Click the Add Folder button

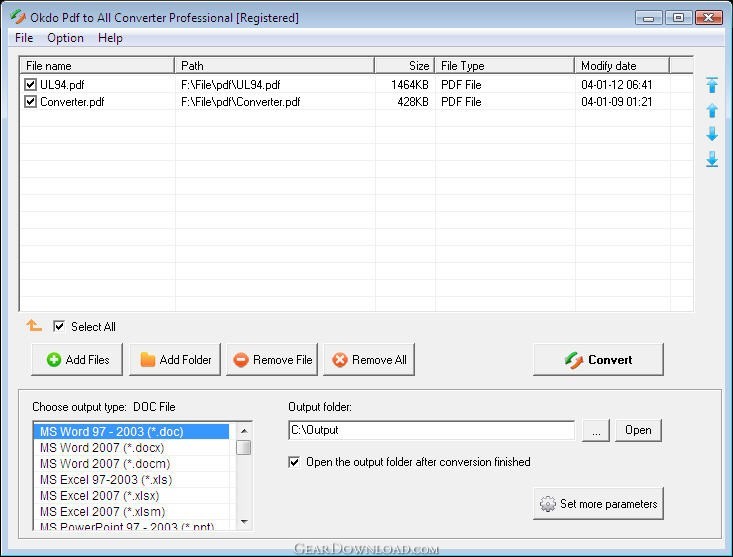(x=175, y=359)
